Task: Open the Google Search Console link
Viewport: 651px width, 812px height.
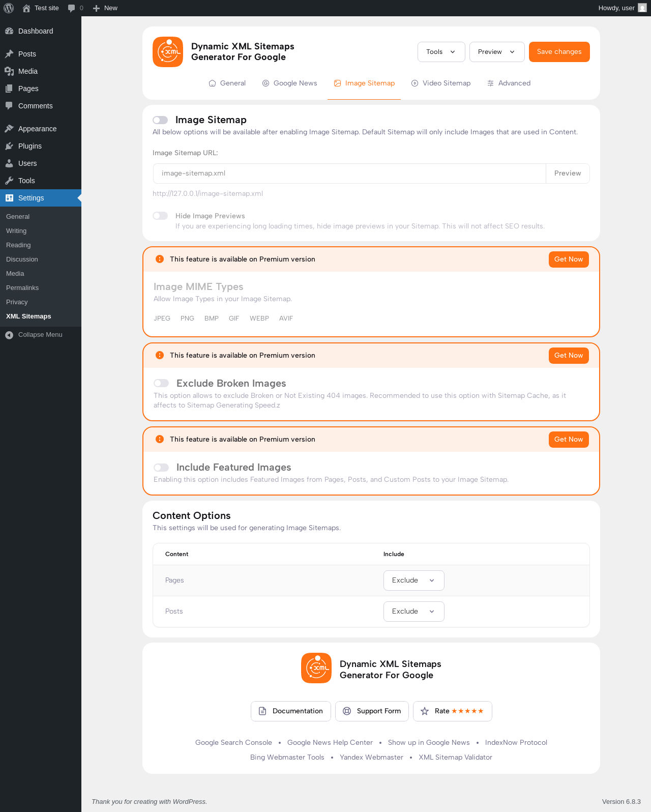Action: 233,743
